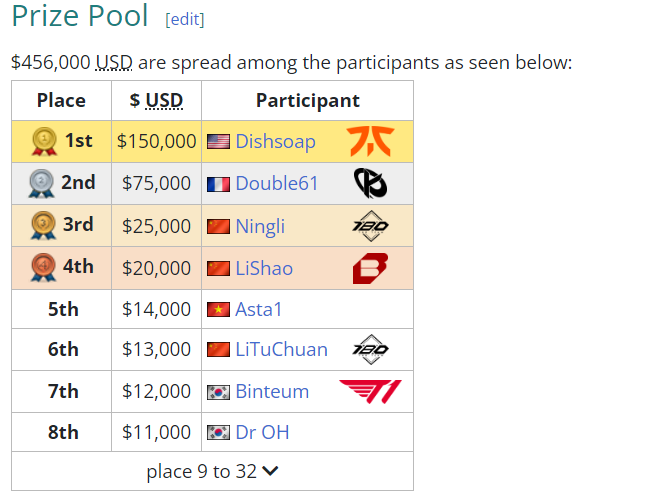
Task: Go to LiTuChuan's profile link
Action: pyautogui.click(x=281, y=349)
